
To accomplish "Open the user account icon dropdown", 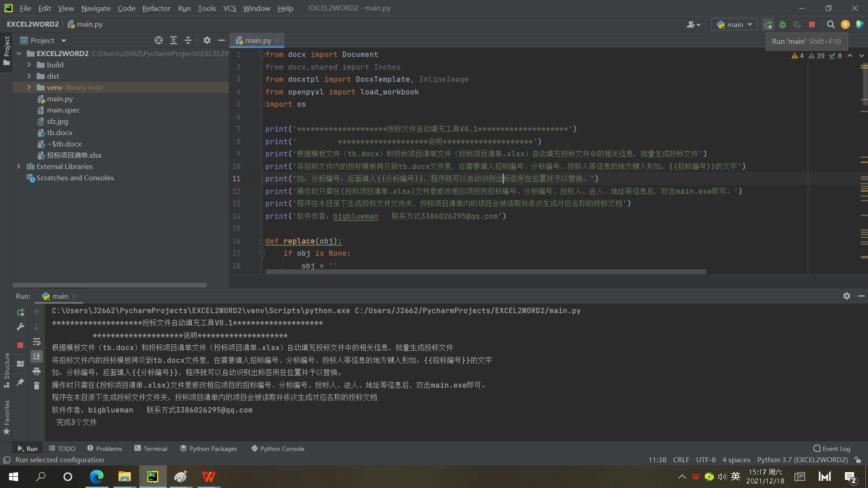I will 693,25.
